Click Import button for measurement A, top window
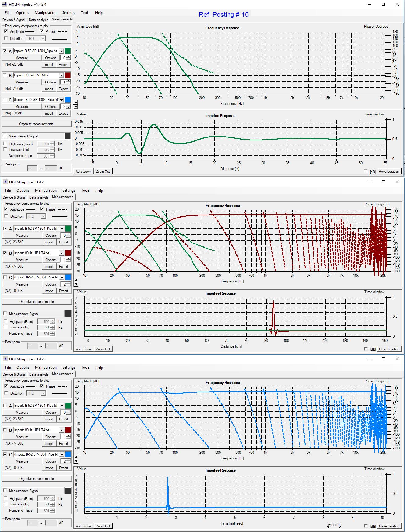This screenshot has width=405, height=532. click(x=49, y=65)
